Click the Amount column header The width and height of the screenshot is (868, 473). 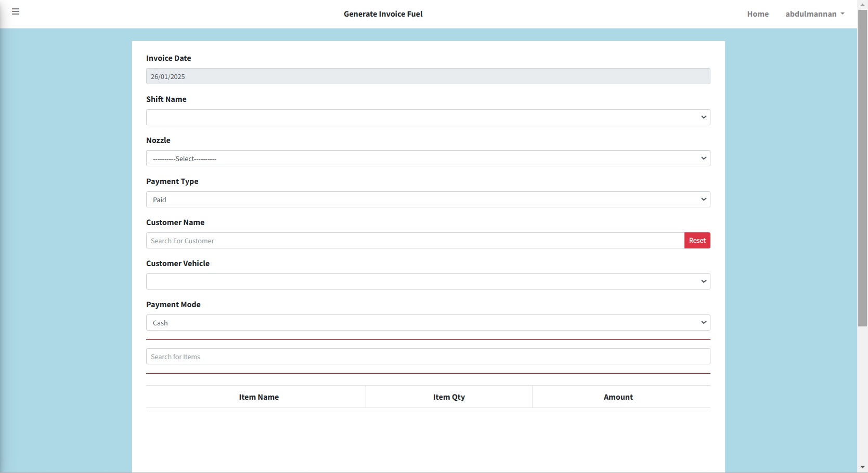[x=618, y=397]
